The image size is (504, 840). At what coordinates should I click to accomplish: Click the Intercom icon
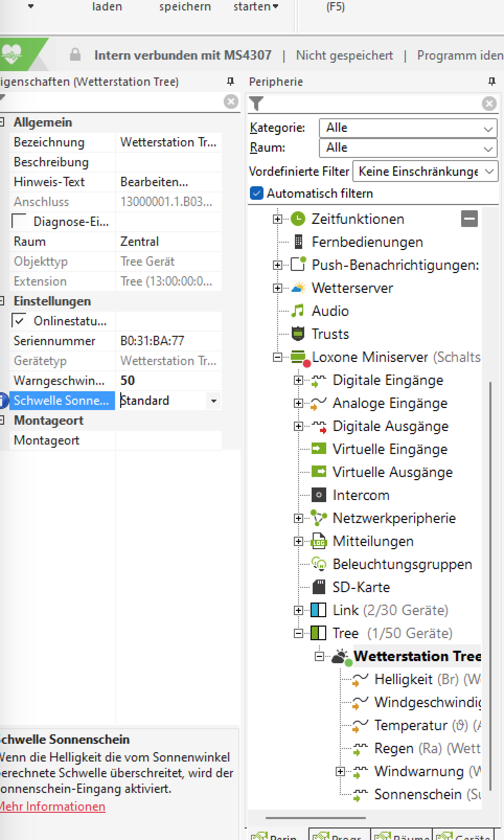[x=319, y=495]
